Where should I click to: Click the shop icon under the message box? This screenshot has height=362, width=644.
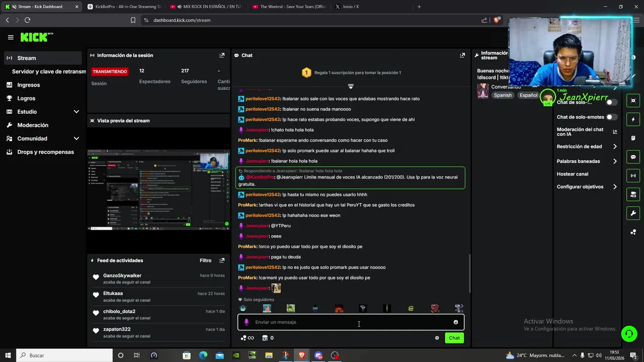click(265, 338)
